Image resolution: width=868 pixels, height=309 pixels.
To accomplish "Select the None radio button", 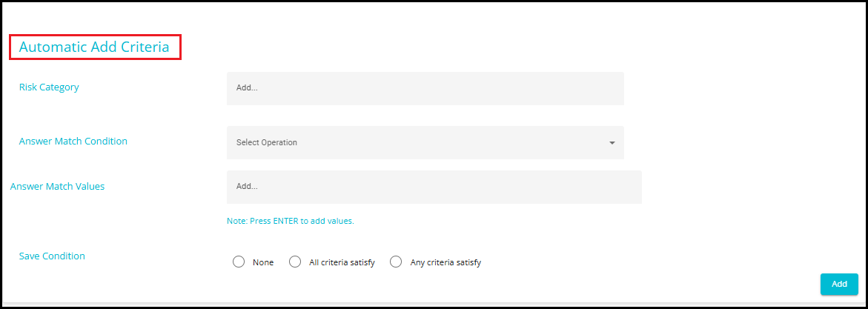I will [x=239, y=262].
